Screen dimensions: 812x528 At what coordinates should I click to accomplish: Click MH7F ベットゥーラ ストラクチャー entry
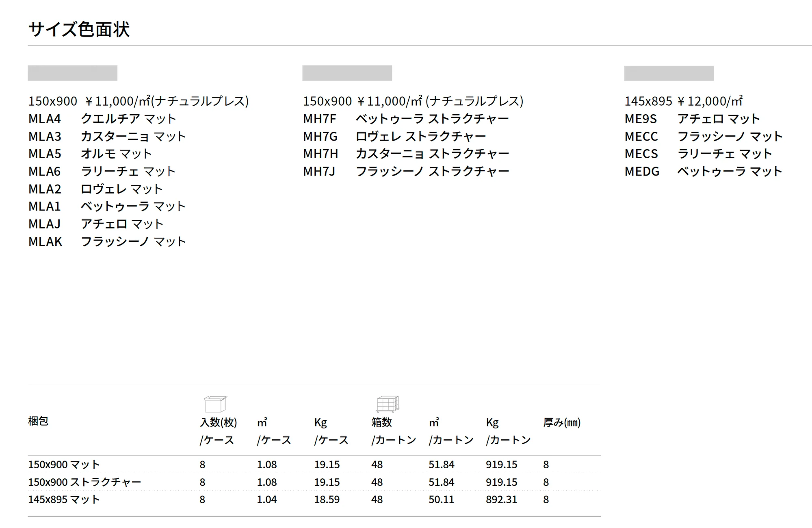point(406,119)
